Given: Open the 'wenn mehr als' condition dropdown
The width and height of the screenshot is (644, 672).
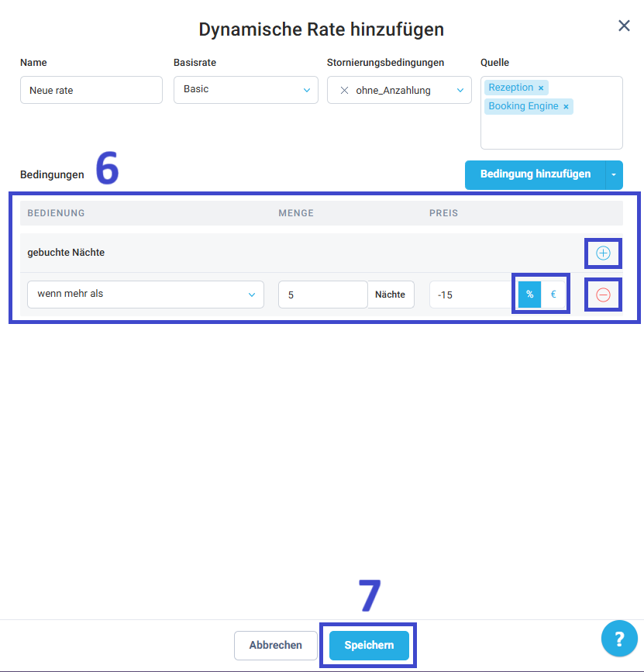Looking at the screenshot, I should click(x=145, y=295).
